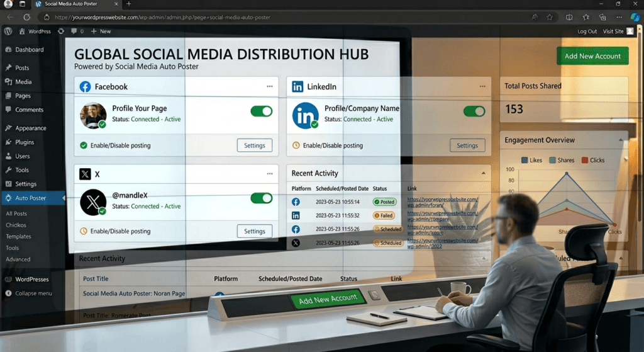644x352 pixels.
Task: Open the Templates submenu entry
Action: (x=18, y=237)
